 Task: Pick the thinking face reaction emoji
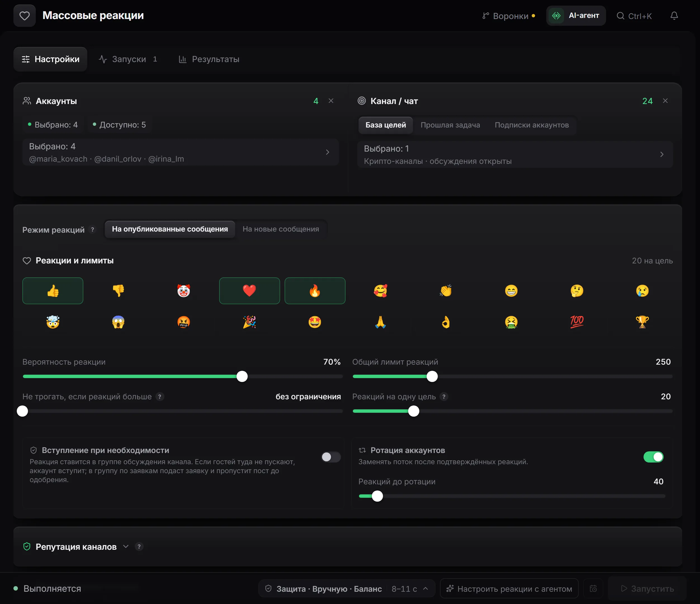tap(577, 291)
